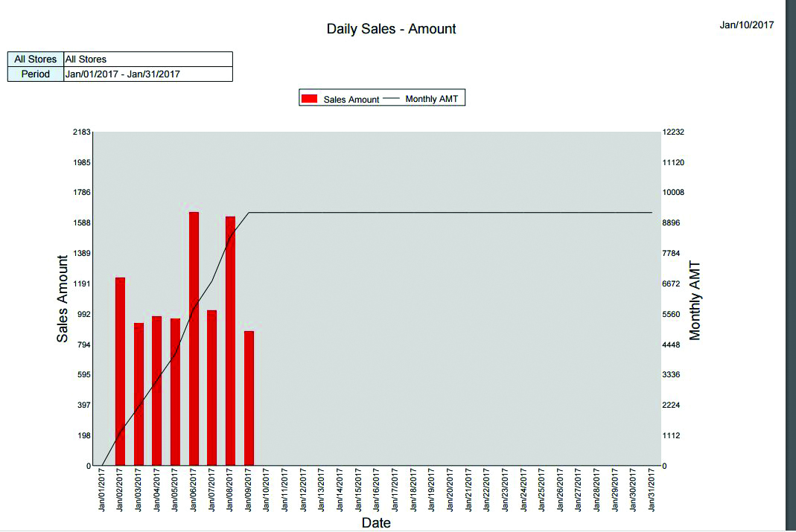Click the 'Daily Sales - Amount' title
The width and height of the screenshot is (796, 532).
pyautogui.click(x=392, y=29)
